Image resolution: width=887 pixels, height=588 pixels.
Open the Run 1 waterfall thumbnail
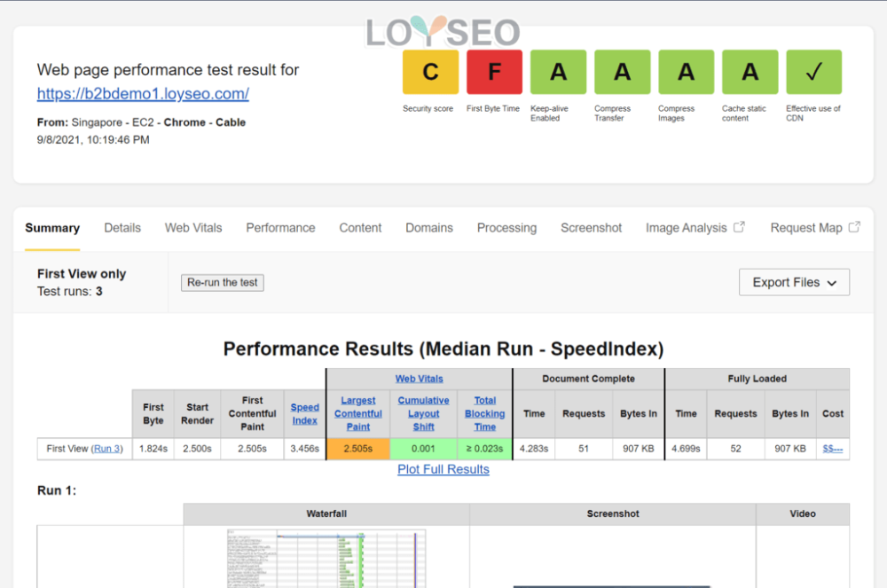[326, 559]
